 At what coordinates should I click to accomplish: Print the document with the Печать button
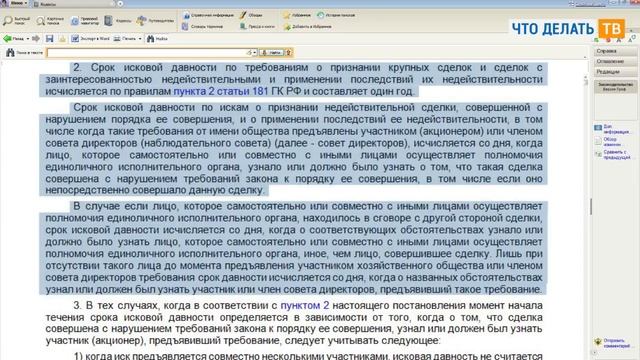point(124,38)
